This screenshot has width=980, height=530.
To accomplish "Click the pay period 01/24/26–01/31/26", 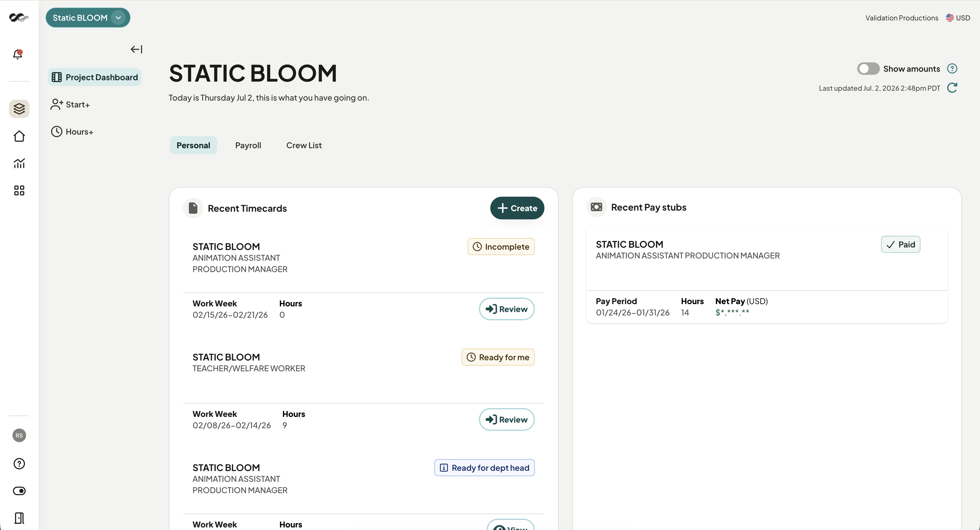I will [x=632, y=313].
